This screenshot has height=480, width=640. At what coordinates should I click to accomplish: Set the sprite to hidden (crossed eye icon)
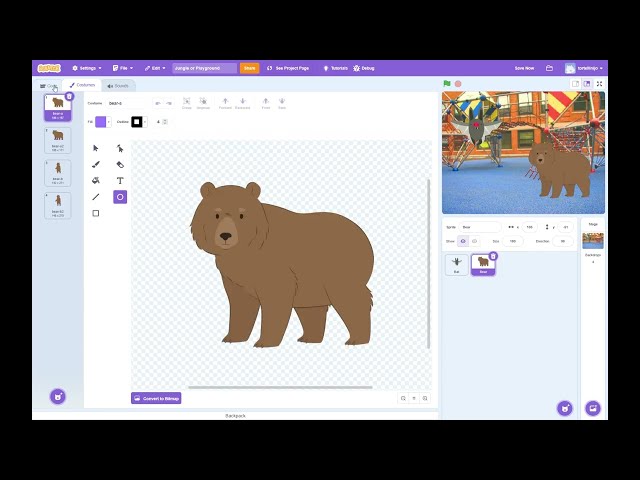[474, 241]
